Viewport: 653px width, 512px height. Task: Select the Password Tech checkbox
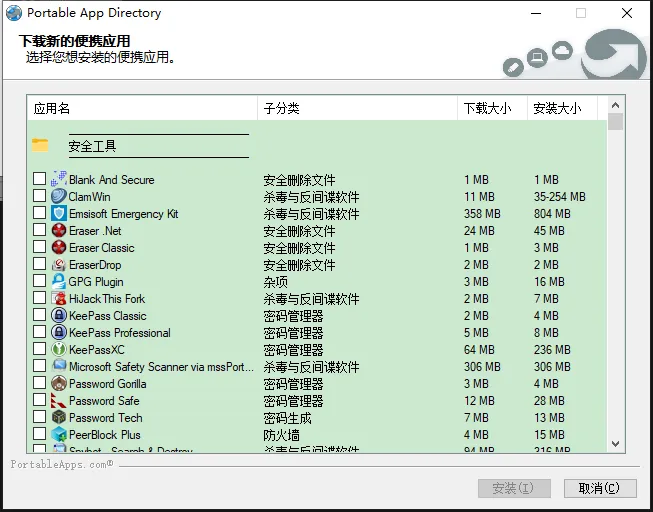tap(40, 417)
